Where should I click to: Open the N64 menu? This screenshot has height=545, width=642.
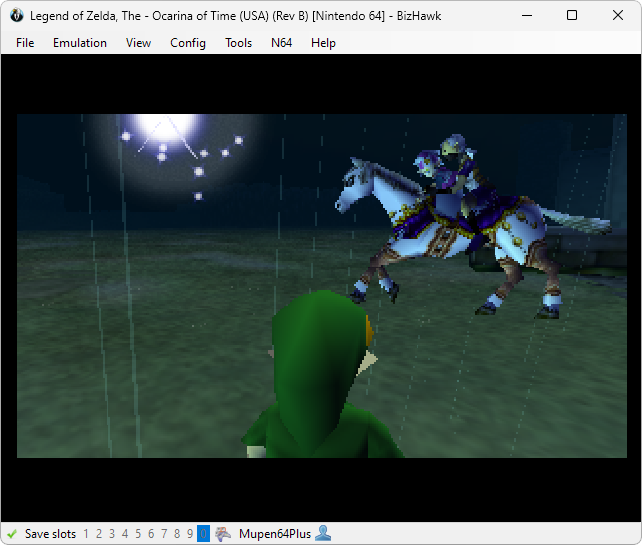[281, 43]
